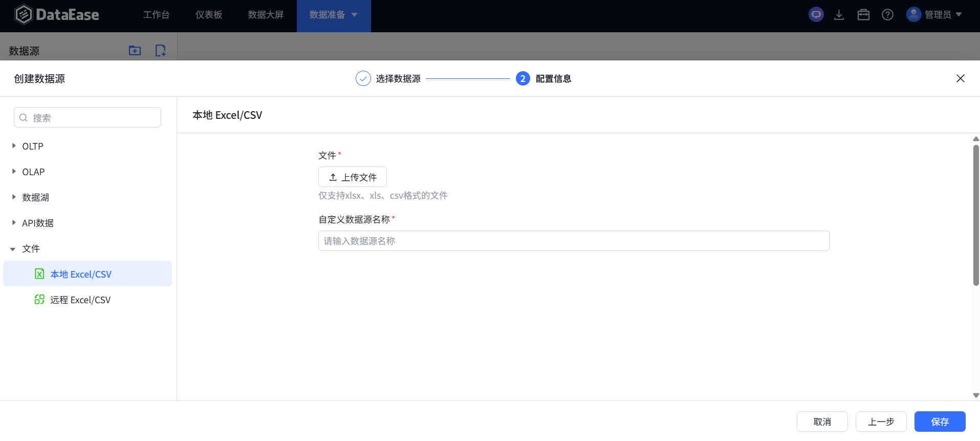
Task: Expand the OLAP tree node
Action: 14,172
